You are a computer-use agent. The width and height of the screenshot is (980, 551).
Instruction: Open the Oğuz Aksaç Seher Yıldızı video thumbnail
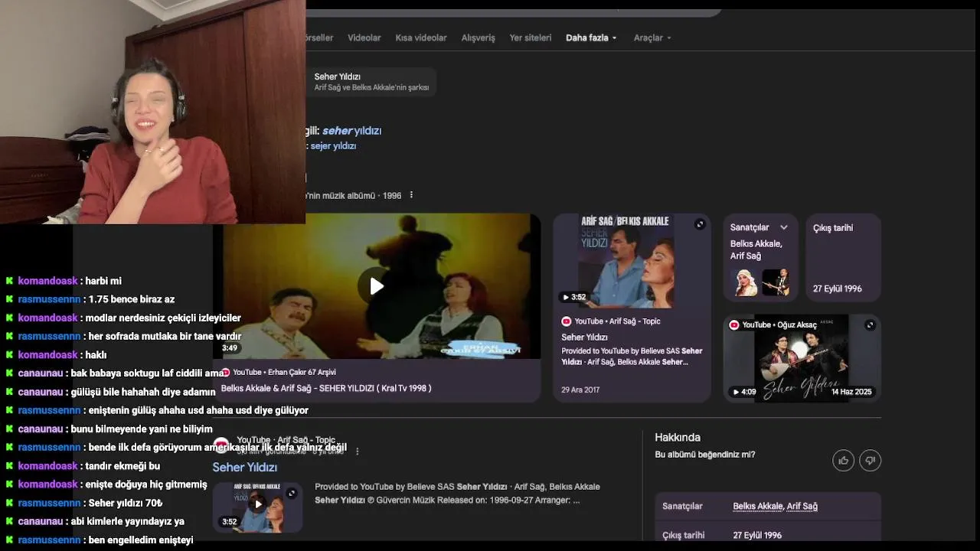802,358
